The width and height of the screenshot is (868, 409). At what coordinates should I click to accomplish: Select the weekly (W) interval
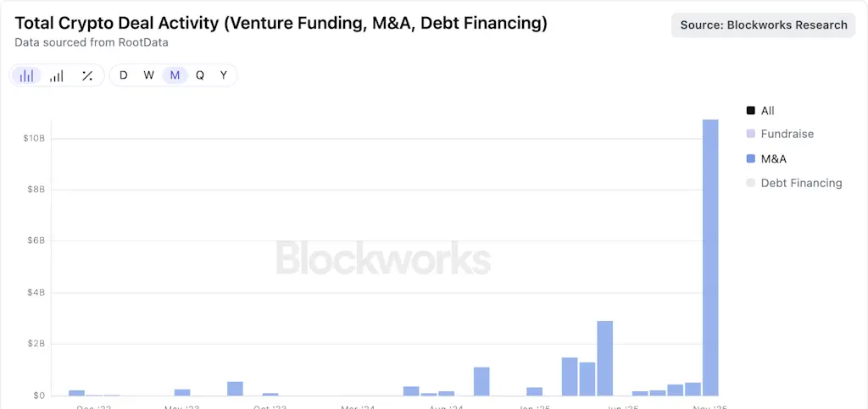tap(148, 75)
